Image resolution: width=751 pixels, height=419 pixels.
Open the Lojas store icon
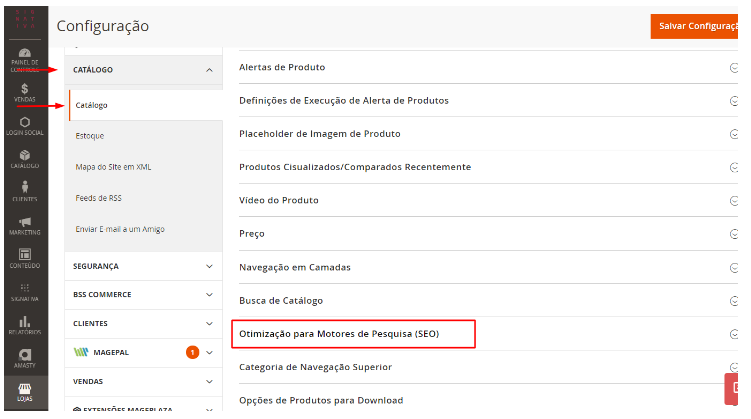24,392
